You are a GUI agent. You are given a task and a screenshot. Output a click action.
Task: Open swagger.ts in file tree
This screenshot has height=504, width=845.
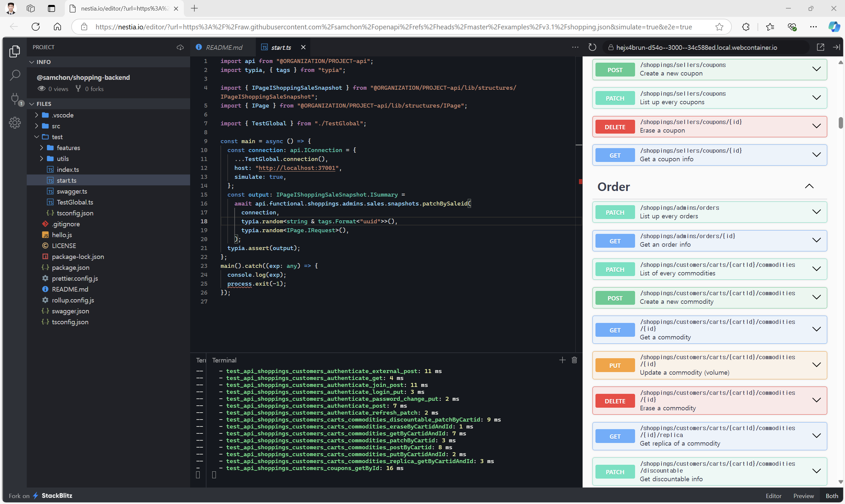[72, 191]
